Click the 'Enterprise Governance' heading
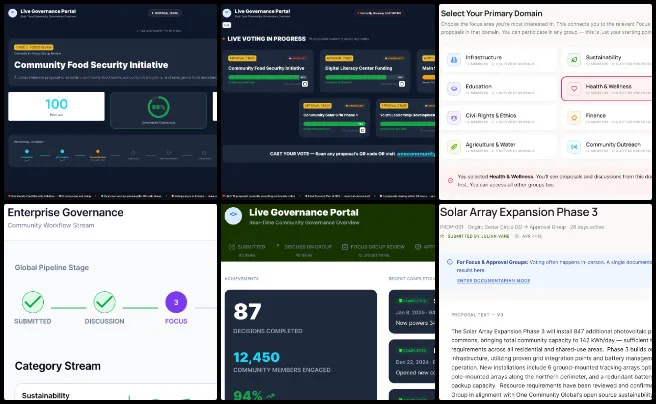This screenshot has width=656, height=404. coord(66,212)
